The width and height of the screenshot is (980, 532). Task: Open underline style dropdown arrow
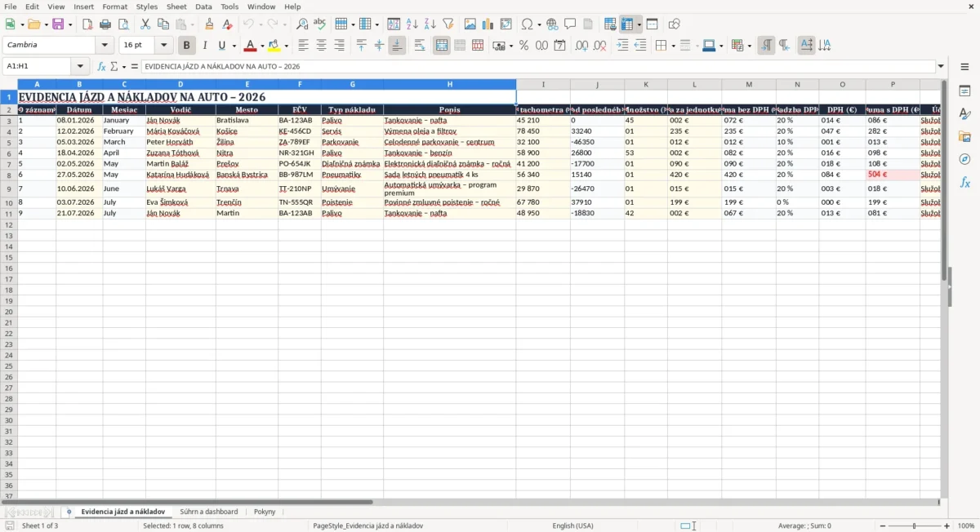pos(234,46)
